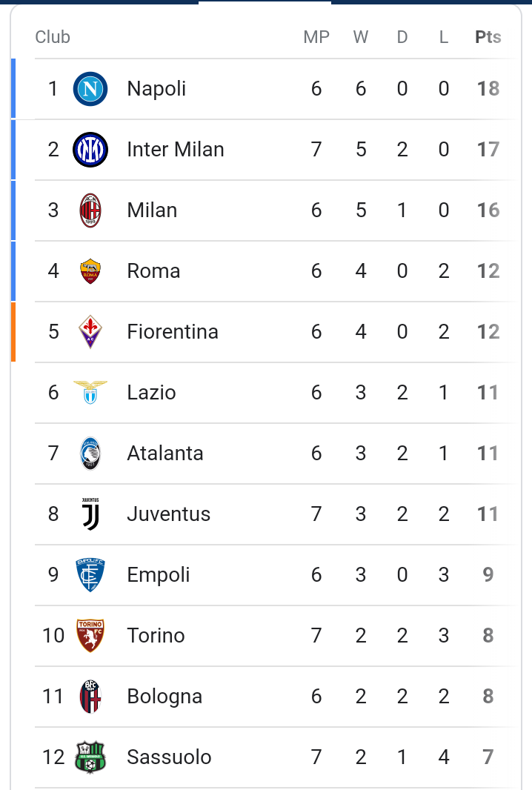Select the Pts column header
Viewport: 532px width, 790px height.
click(x=488, y=37)
